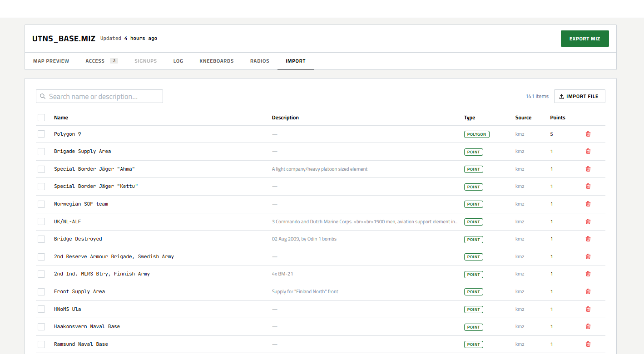Click the Source column header

[523, 118]
